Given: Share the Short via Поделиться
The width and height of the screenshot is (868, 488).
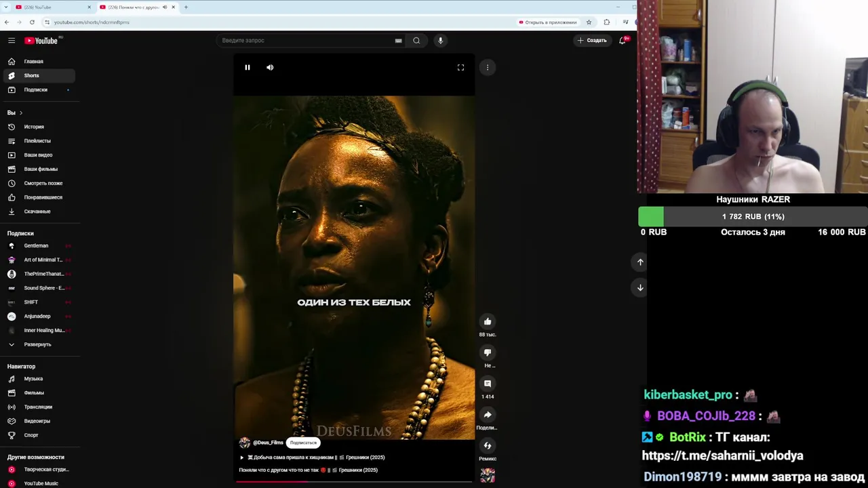Looking at the screenshot, I should click(487, 415).
